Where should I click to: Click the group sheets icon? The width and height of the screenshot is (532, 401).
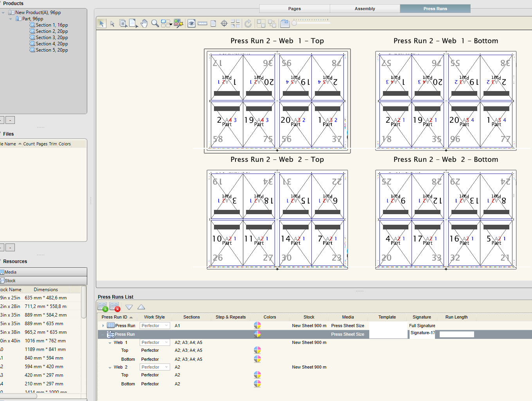coord(261,23)
